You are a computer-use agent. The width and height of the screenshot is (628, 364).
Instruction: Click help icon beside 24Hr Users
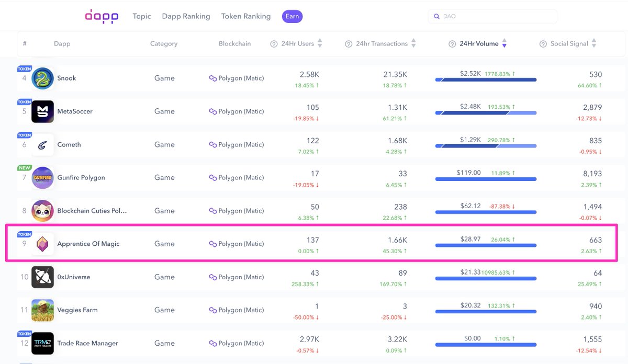click(x=274, y=44)
